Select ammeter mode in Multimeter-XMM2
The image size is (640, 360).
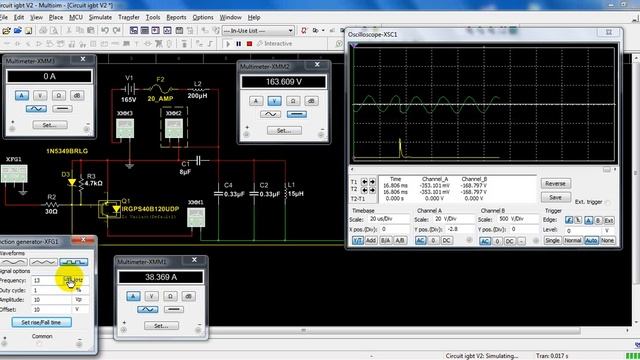click(256, 101)
